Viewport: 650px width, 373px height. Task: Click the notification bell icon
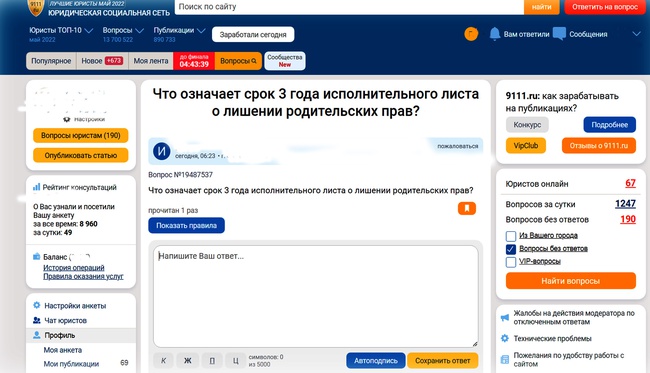pyautogui.click(x=495, y=34)
